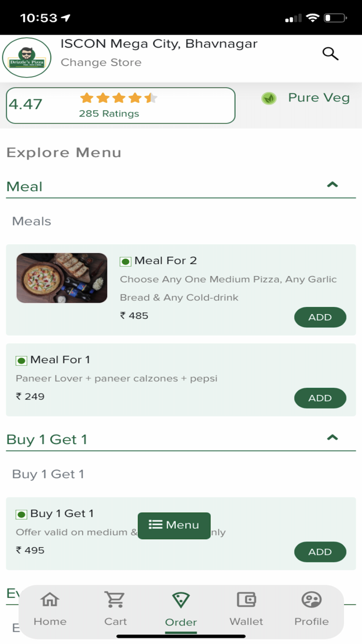Open the Wallet tab
This screenshot has width=362, height=644.
tap(246, 609)
